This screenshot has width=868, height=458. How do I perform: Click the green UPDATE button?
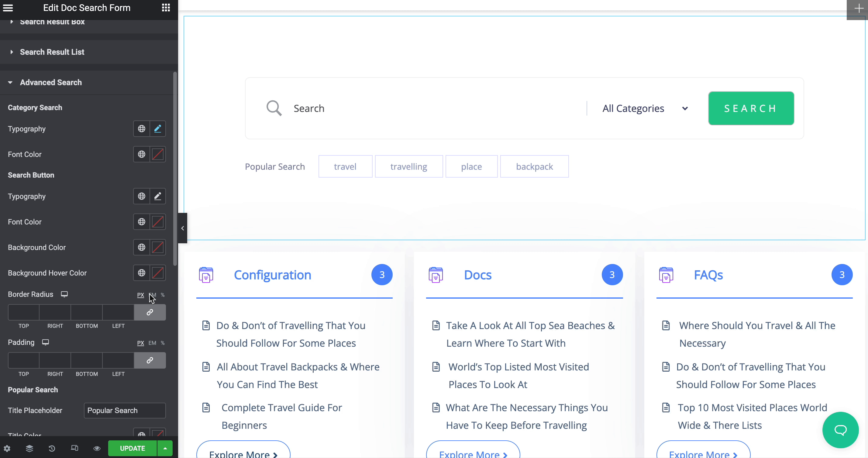(x=133, y=448)
